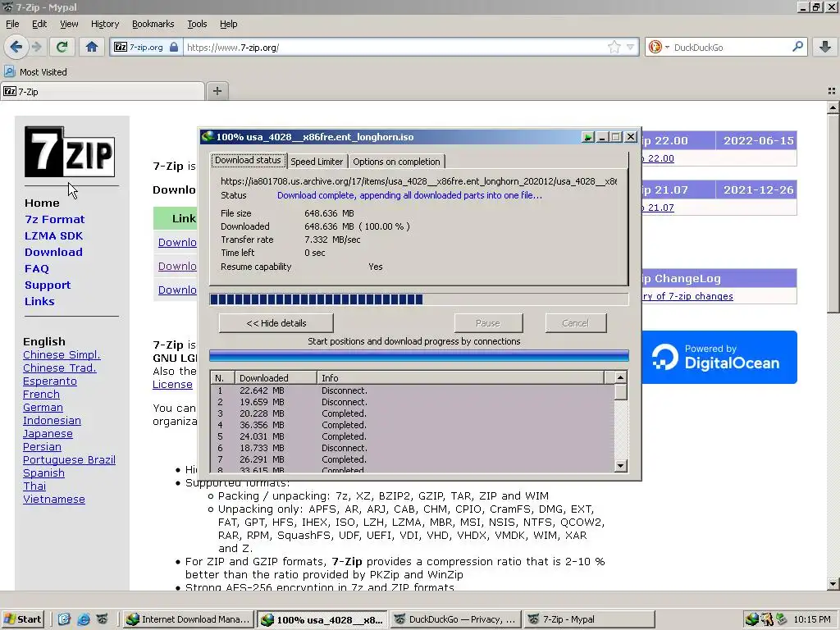Image resolution: width=840 pixels, height=630 pixels.
Task: Open the URL bar history dropdown arrow
Action: [x=631, y=47]
